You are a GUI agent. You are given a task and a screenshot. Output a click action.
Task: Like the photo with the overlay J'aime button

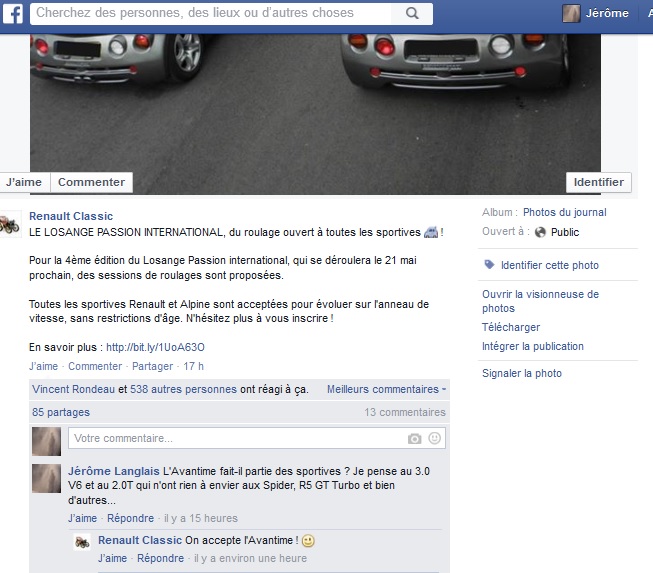23,182
